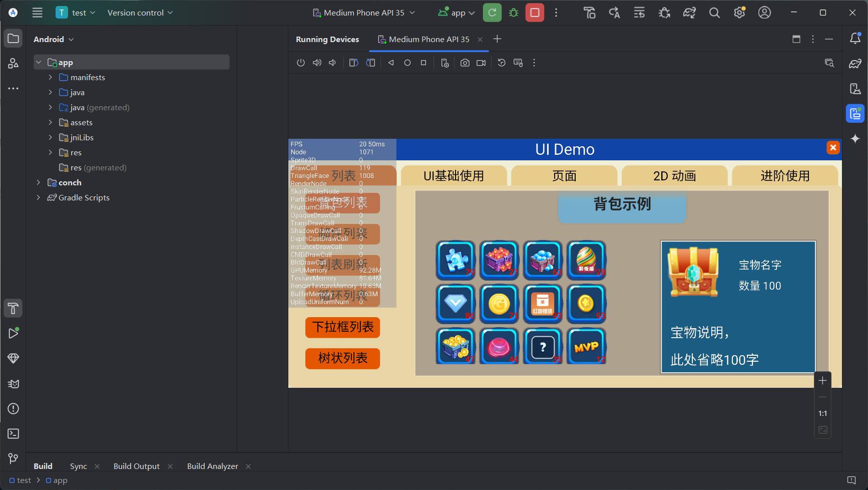Open the Logcat tool window

pyautogui.click(x=14, y=384)
